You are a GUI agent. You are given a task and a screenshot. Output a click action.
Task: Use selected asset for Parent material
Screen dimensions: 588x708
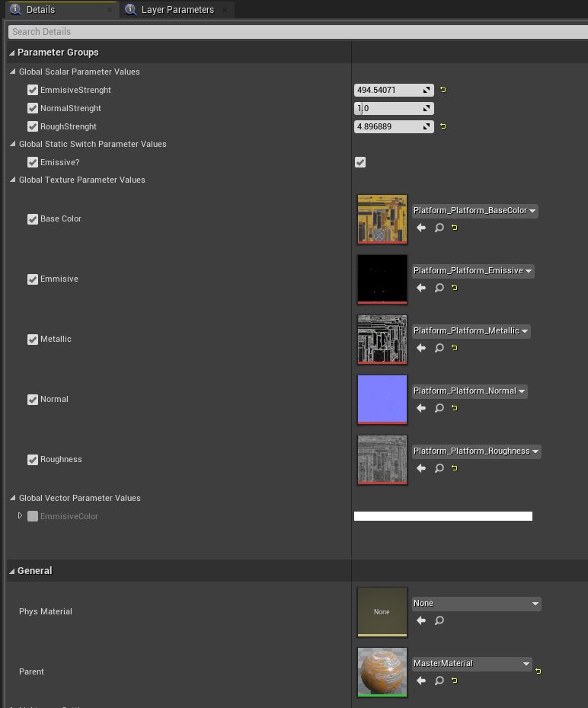tap(421, 681)
